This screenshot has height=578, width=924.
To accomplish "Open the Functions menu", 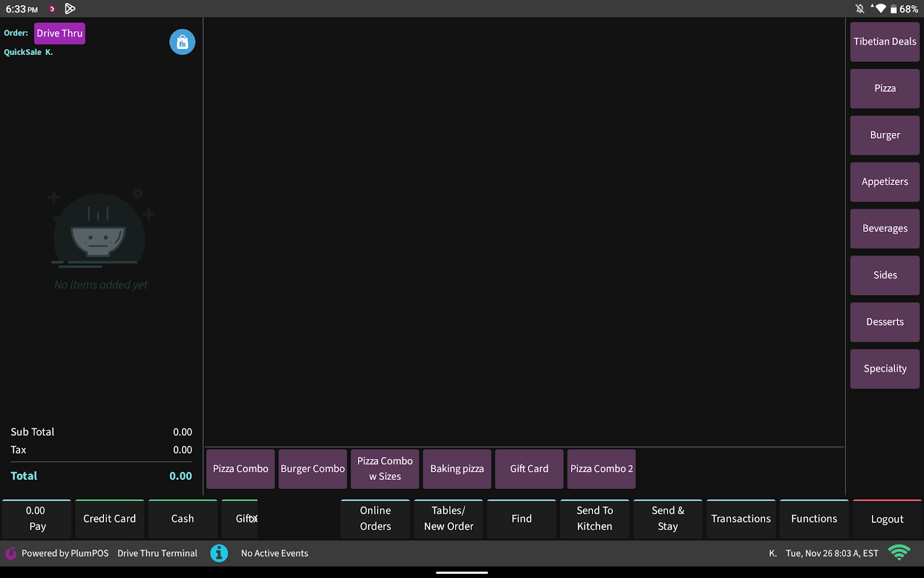I will pos(814,519).
